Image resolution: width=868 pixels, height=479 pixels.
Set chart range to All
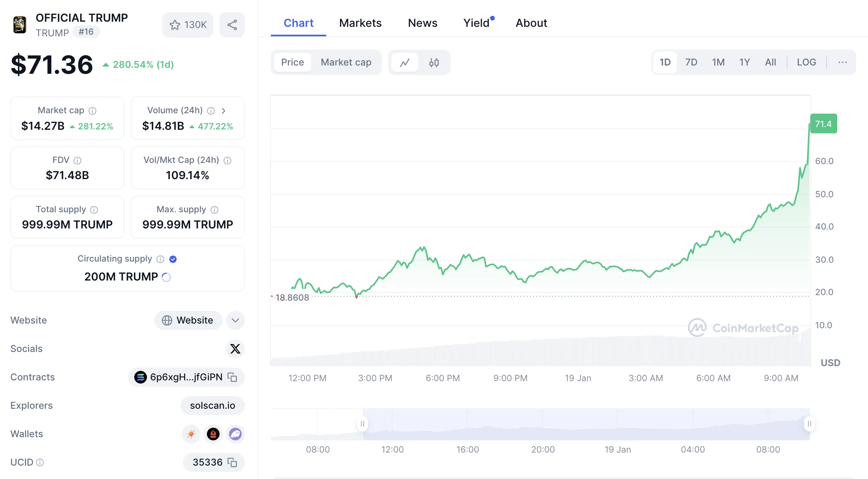coord(770,62)
